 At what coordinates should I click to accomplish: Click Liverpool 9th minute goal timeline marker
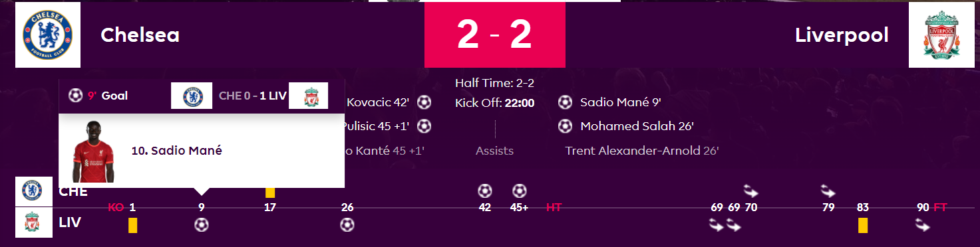point(202,225)
